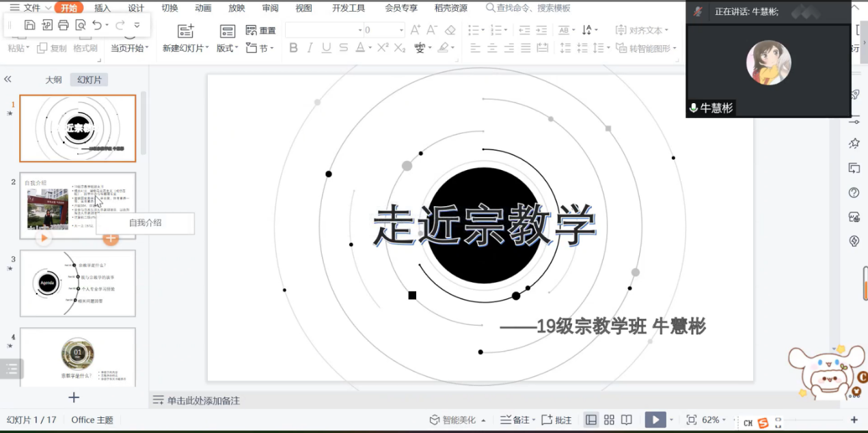Switch to the 大纲 outline tab

click(53, 80)
